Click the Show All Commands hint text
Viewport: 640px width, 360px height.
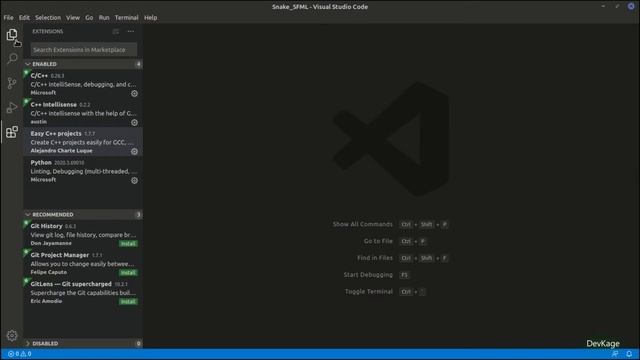(x=362, y=224)
